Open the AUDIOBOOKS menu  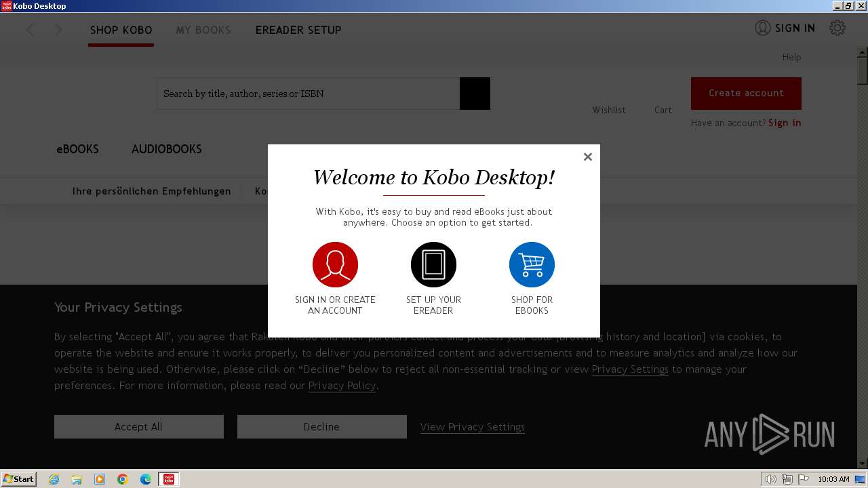167,149
